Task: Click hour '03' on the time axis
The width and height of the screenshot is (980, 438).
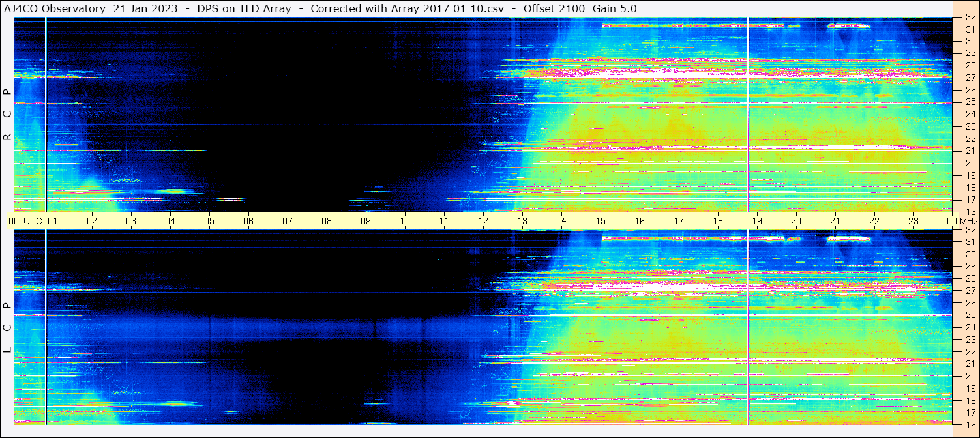Action: pyautogui.click(x=131, y=221)
